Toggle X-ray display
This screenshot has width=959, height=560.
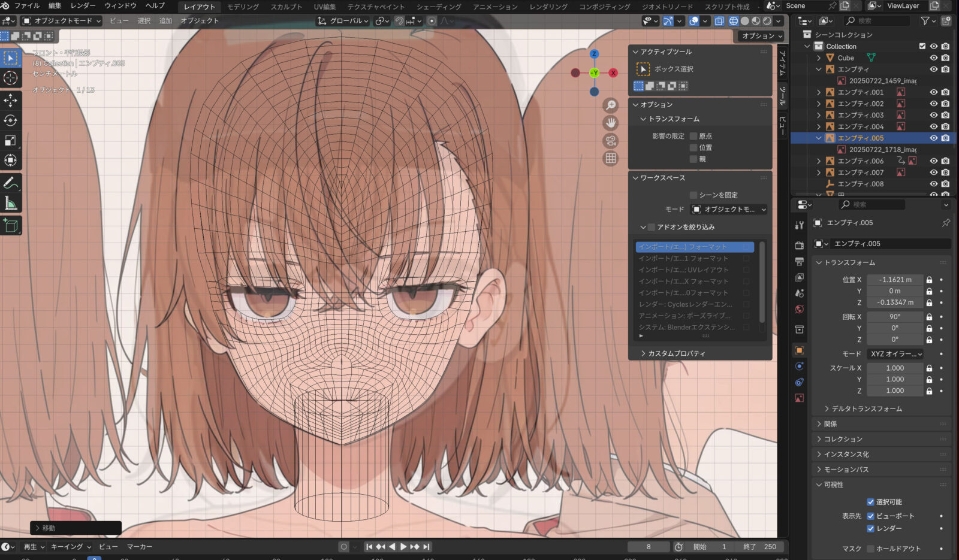719,21
